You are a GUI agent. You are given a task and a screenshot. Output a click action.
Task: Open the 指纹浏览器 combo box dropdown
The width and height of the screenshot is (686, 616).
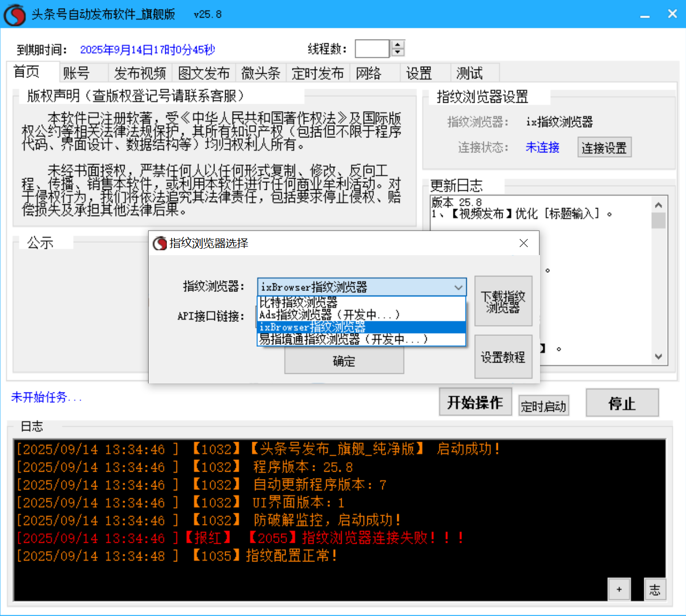click(x=458, y=287)
